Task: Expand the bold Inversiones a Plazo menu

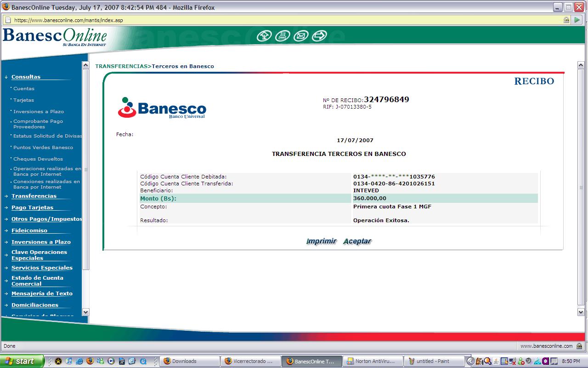Action: tap(41, 242)
